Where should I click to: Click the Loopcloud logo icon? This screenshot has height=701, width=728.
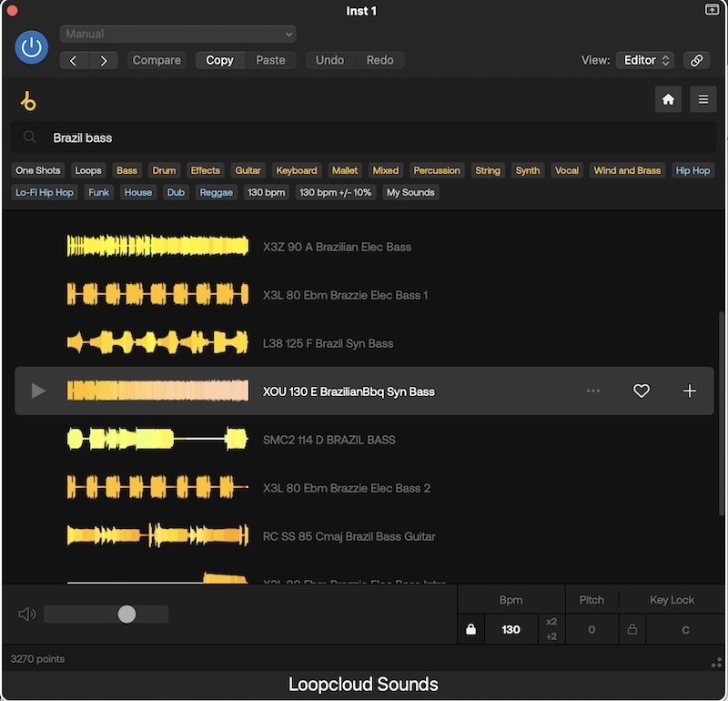tap(28, 101)
